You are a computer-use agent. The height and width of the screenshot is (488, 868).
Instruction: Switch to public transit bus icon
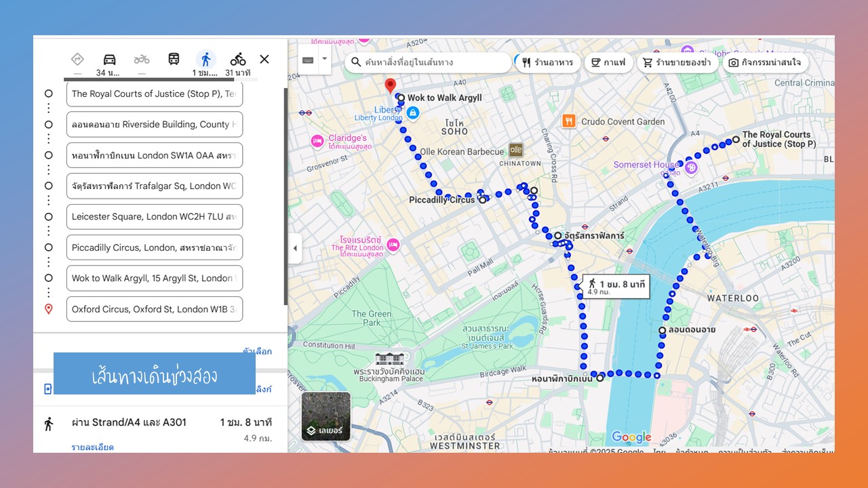tap(174, 59)
